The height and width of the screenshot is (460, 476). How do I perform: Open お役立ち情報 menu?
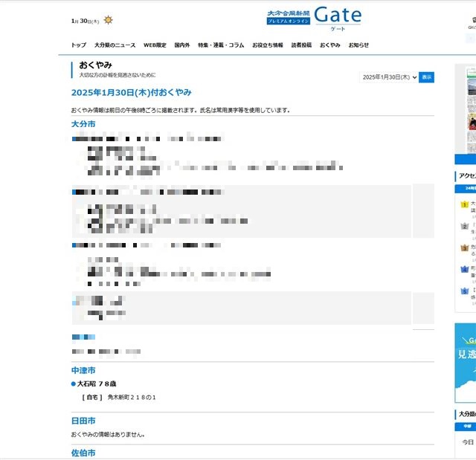point(268,45)
